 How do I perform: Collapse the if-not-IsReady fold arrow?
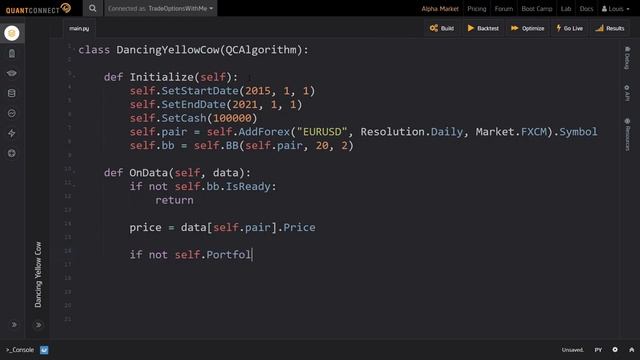(74, 185)
